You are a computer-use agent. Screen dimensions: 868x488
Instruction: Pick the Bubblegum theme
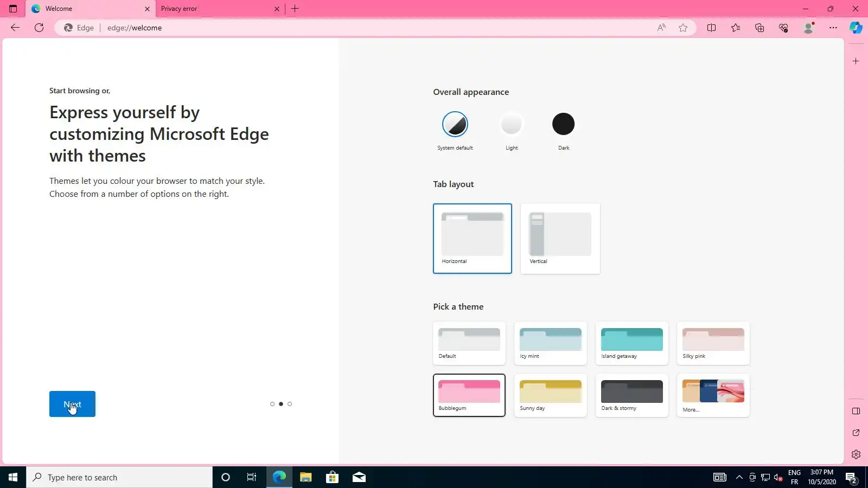(x=469, y=395)
